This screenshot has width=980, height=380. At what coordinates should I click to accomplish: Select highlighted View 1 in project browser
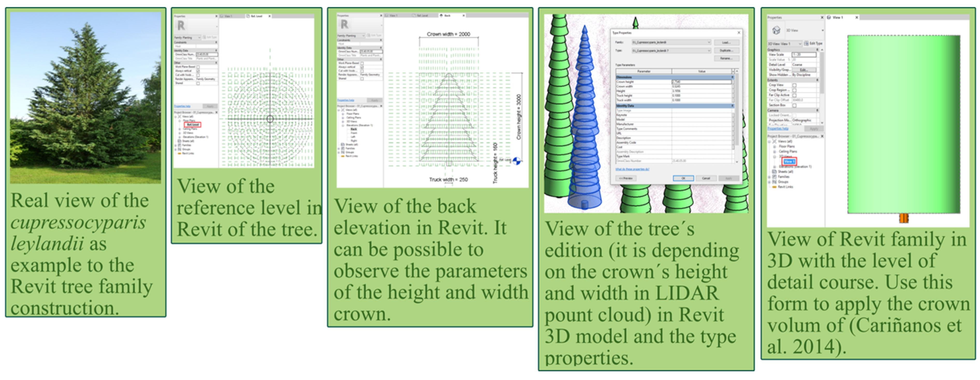click(x=789, y=162)
